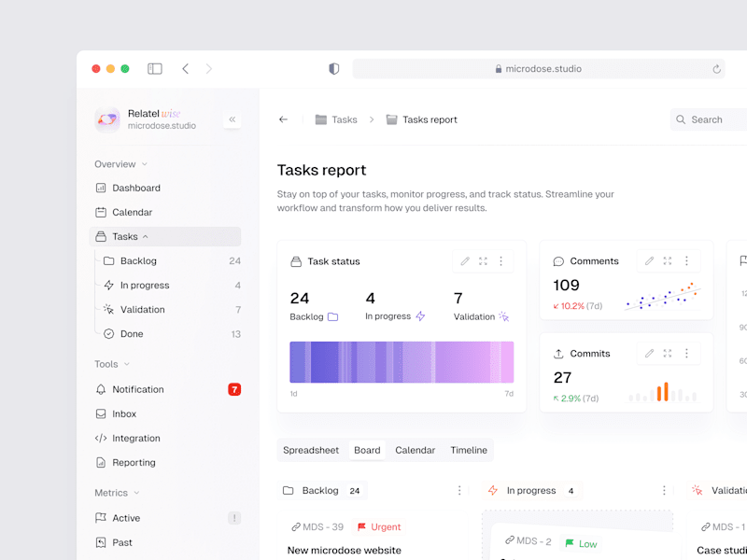This screenshot has height=560, width=747.
Task: Open Calendar from the sidebar
Action: [x=165, y=213]
